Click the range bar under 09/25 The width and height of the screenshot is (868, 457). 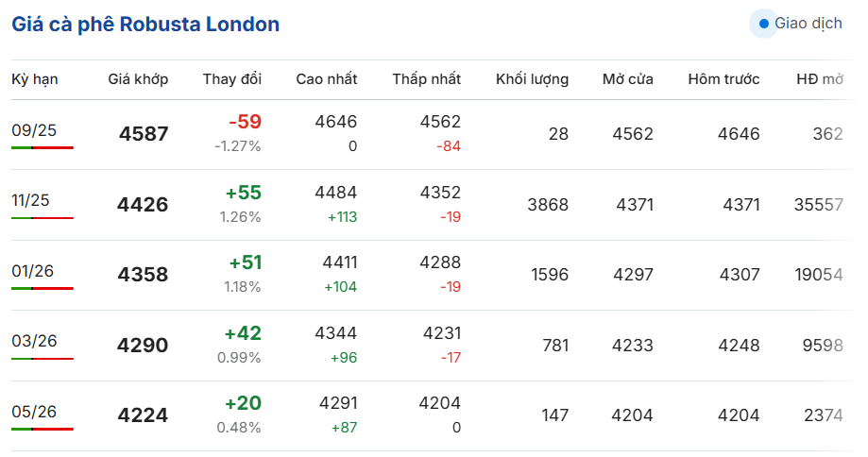(x=43, y=147)
